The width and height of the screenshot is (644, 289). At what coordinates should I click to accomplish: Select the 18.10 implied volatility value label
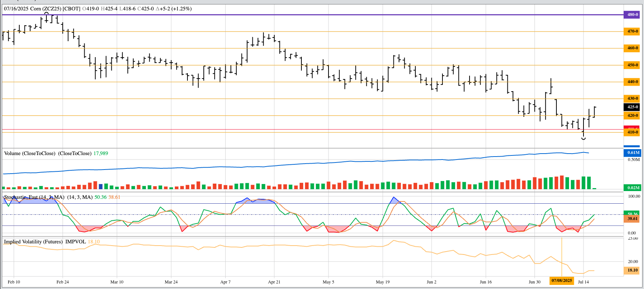click(632, 270)
